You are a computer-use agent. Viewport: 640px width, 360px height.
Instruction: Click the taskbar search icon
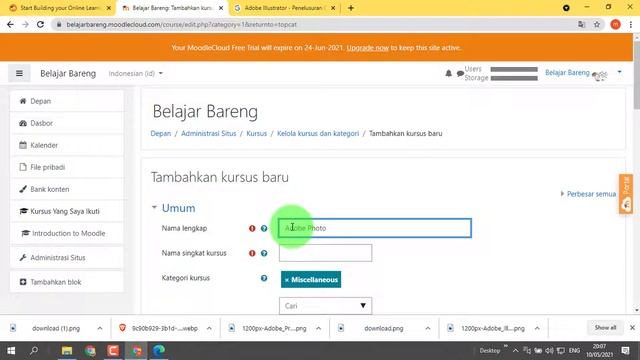click(x=34, y=351)
